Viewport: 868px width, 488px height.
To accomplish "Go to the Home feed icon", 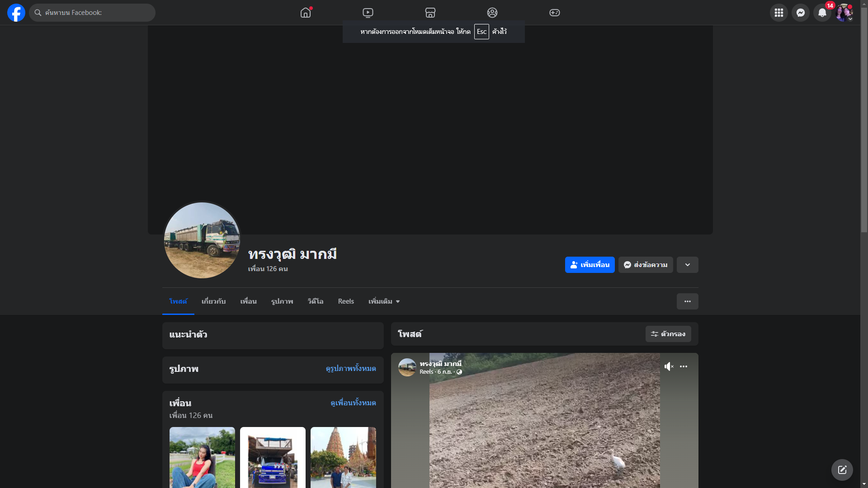I will [x=306, y=13].
